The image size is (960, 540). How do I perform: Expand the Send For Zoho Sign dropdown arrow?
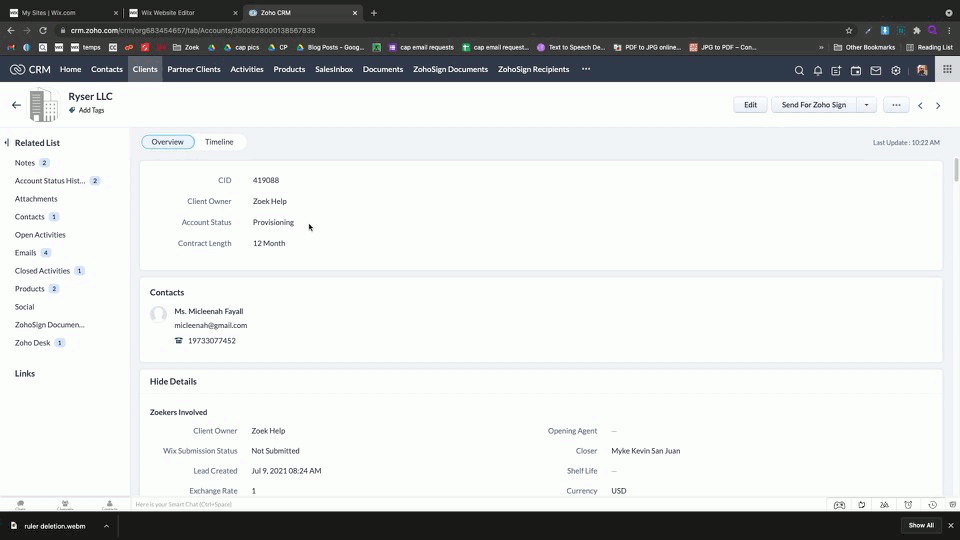pos(866,105)
